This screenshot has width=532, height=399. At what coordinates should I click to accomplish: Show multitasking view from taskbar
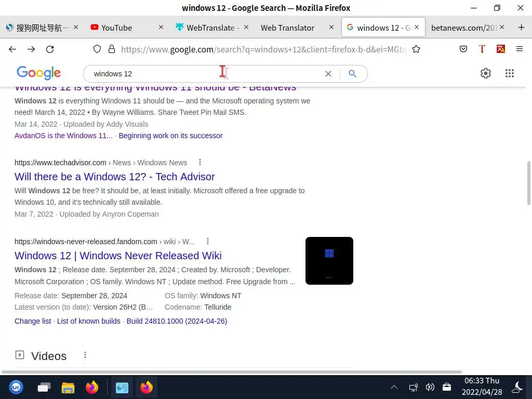(44, 387)
